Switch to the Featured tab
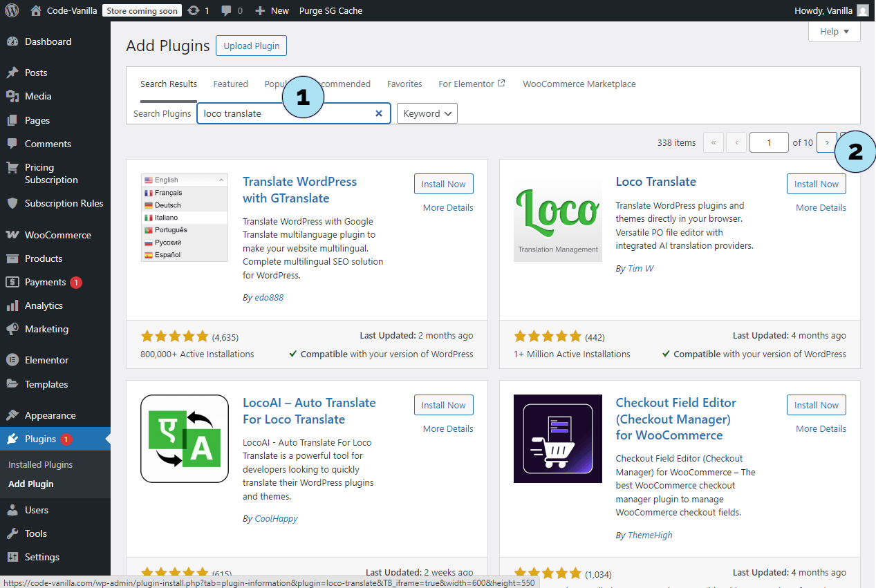The image size is (876, 588). click(230, 84)
